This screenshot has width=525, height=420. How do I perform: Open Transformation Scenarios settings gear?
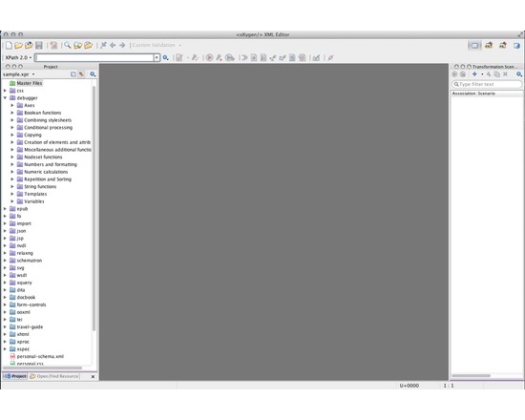click(x=519, y=74)
